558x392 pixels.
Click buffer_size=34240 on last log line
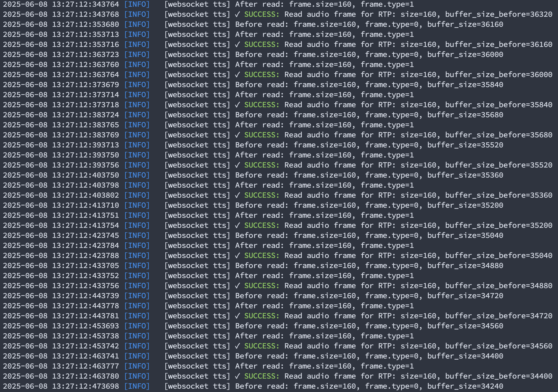point(465,386)
